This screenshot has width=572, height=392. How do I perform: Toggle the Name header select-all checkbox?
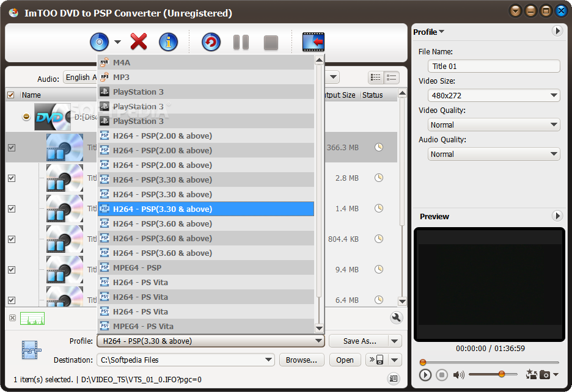[11, 95]
